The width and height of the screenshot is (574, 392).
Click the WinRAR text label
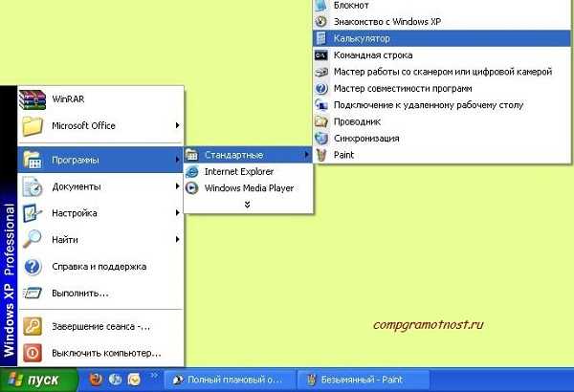68,99
